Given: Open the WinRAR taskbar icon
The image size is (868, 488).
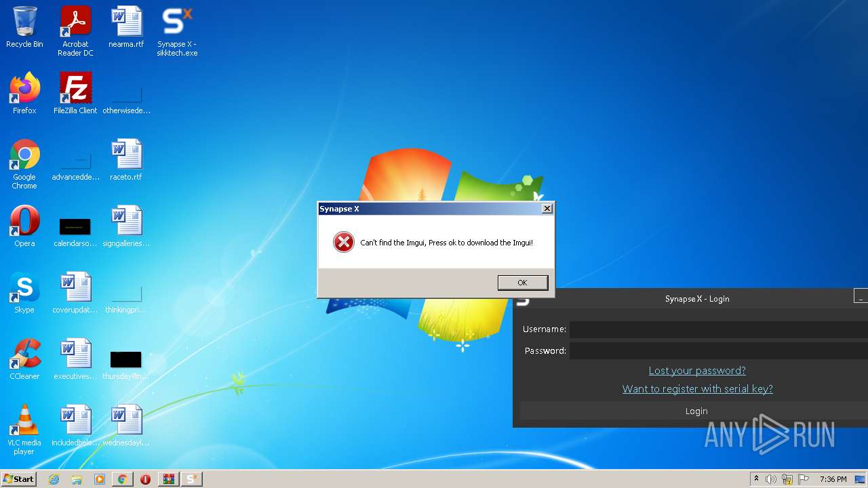Looking at the screenshot, I should [168, 479].
